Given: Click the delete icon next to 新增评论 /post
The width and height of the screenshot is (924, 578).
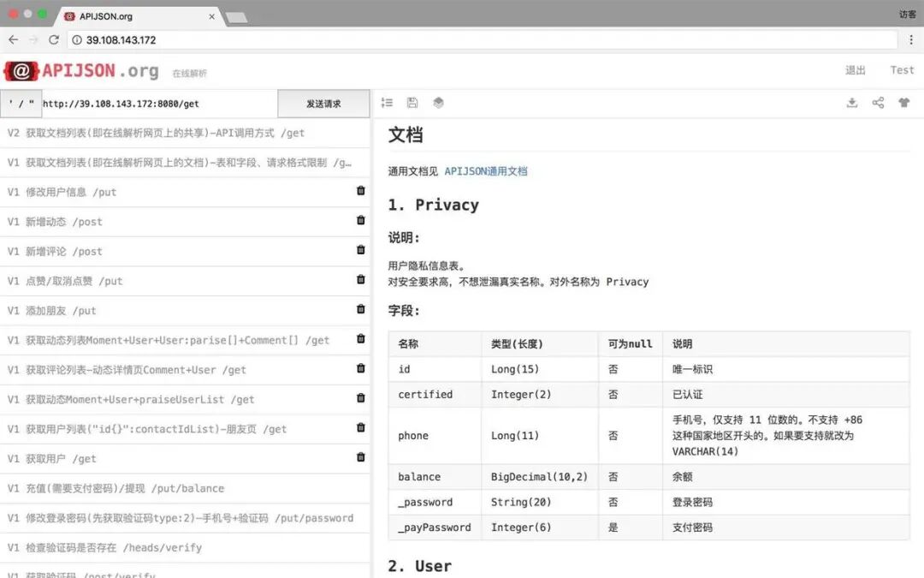Looking at the screenshot, I should (x=360, y=251).
